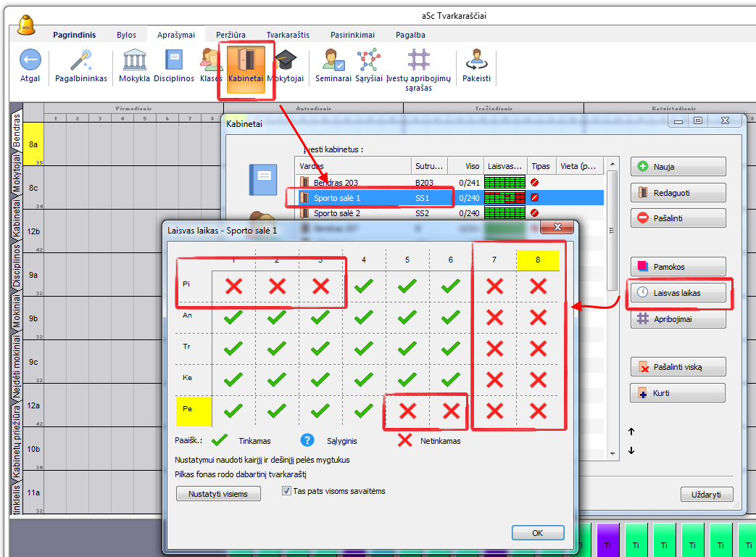Open Seminarai icon in the ribbon
This screenshot has width=756, height=557.
coord(333,61)
